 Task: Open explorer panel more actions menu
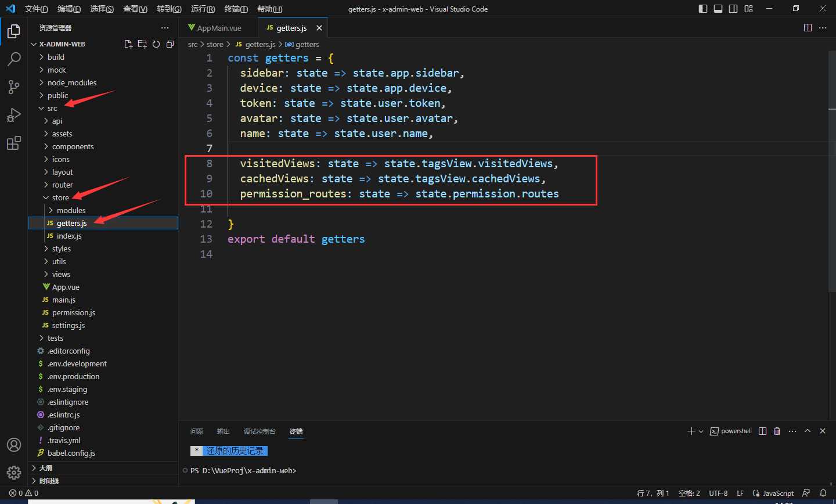pos(165,28)
